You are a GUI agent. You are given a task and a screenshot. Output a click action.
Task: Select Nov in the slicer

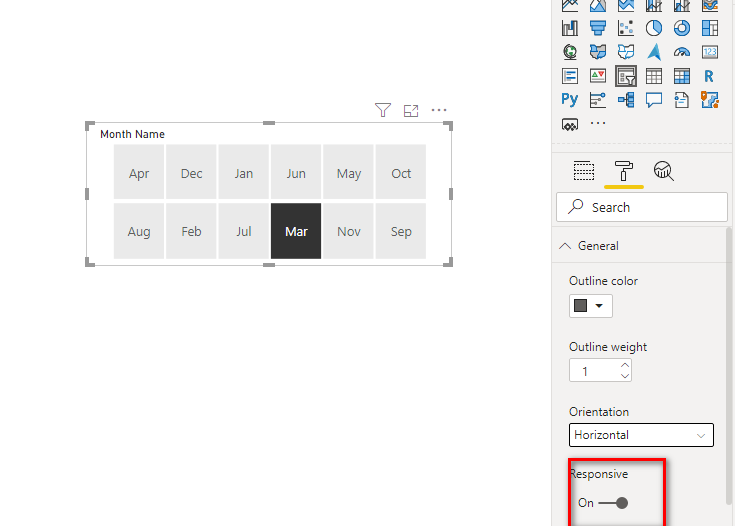348,231
